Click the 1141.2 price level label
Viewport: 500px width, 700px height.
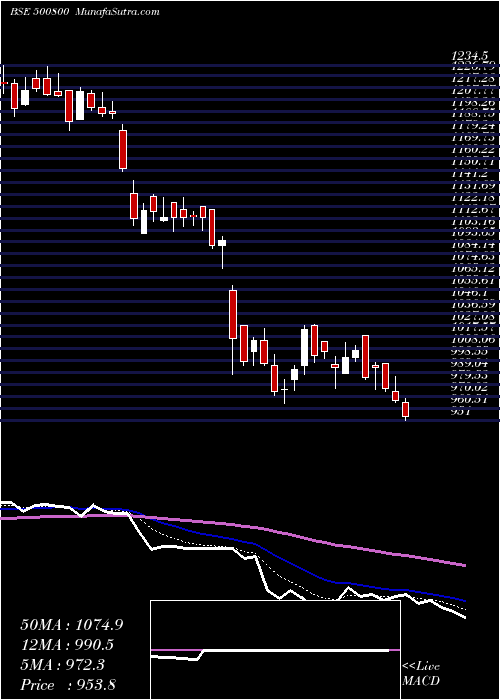[468, 174]
